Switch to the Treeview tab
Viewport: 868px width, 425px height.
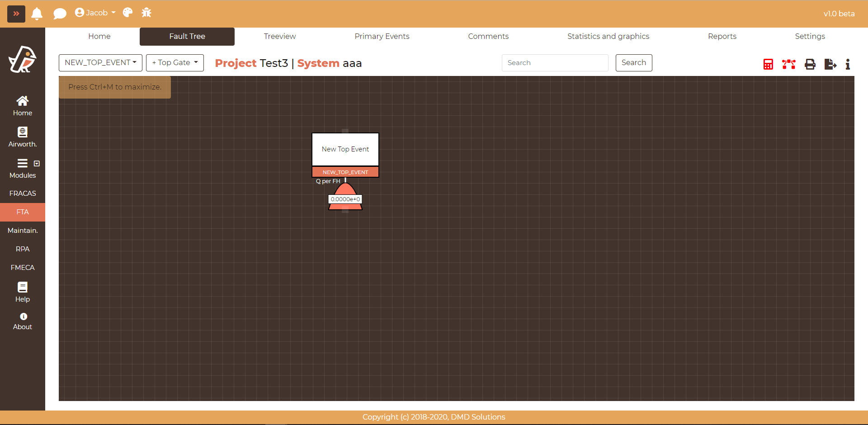click(280, 36)
